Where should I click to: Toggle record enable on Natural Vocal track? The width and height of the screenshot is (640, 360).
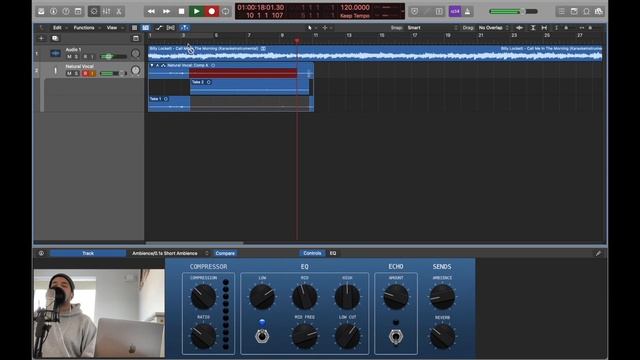pyautogui.click(x=85, y=73)
